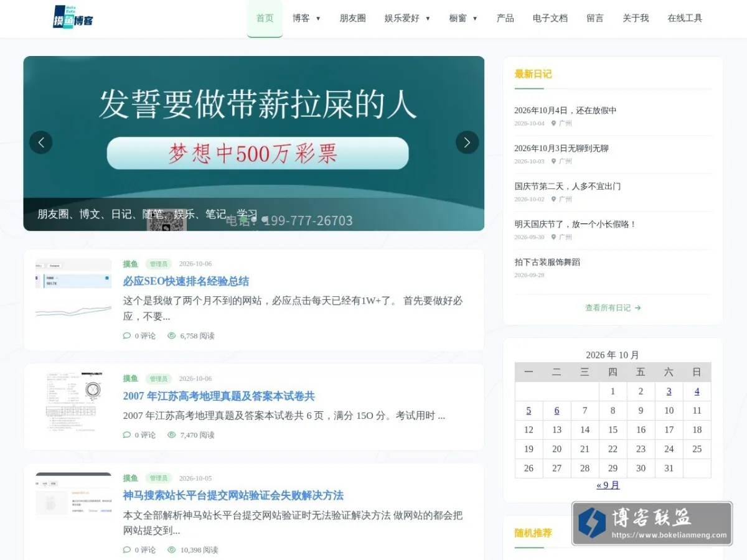The width and height of the screenshot is (747, 560).
Task: Open article 必应SEO快速排名经验总结
Action: click(x=186, y=281)
